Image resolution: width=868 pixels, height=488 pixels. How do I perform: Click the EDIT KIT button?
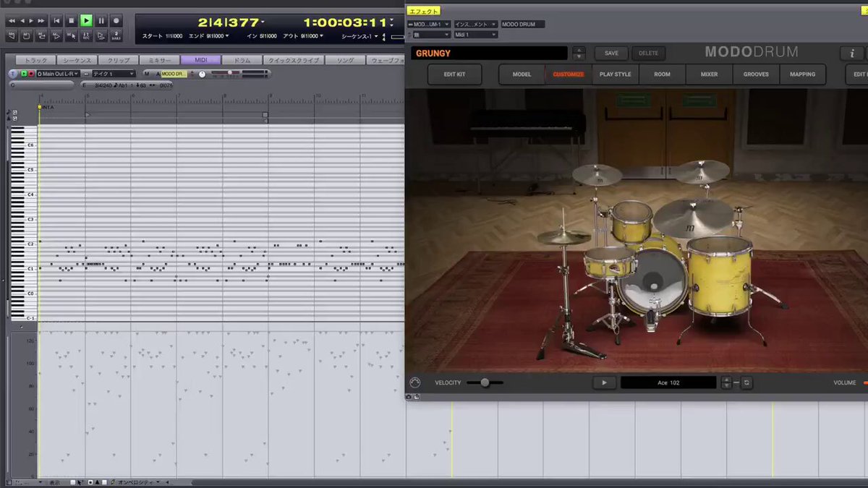454,74
